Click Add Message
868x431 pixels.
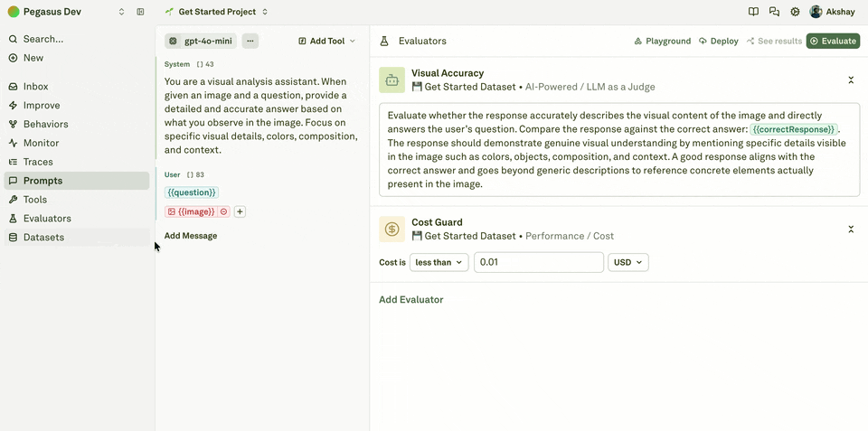191,236
